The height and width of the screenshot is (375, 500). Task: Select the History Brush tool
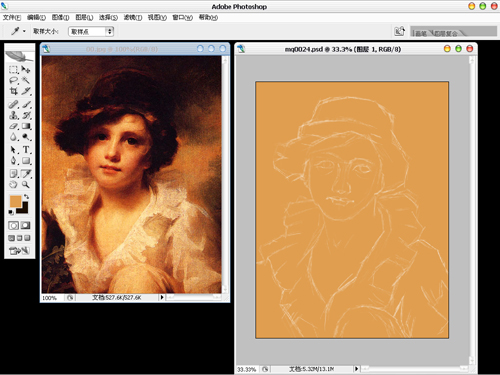26,115
